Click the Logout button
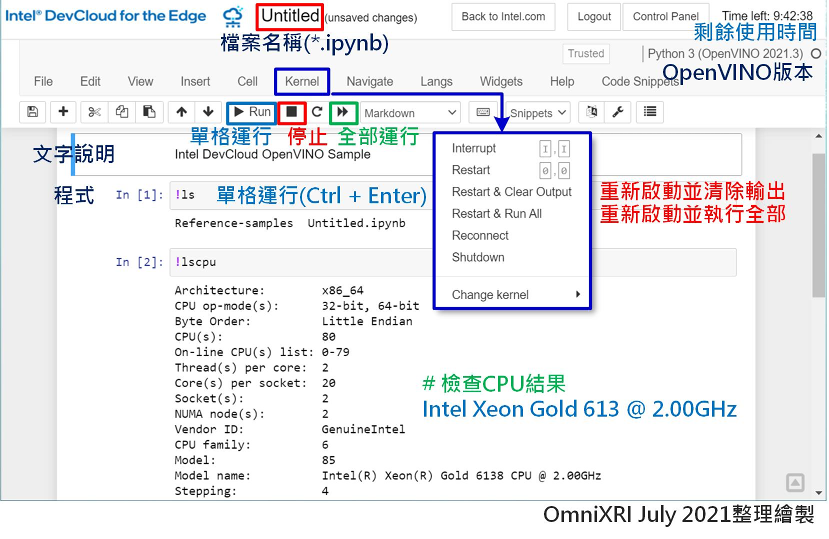This screenshot has height=539, width=829. coord(594,17)
